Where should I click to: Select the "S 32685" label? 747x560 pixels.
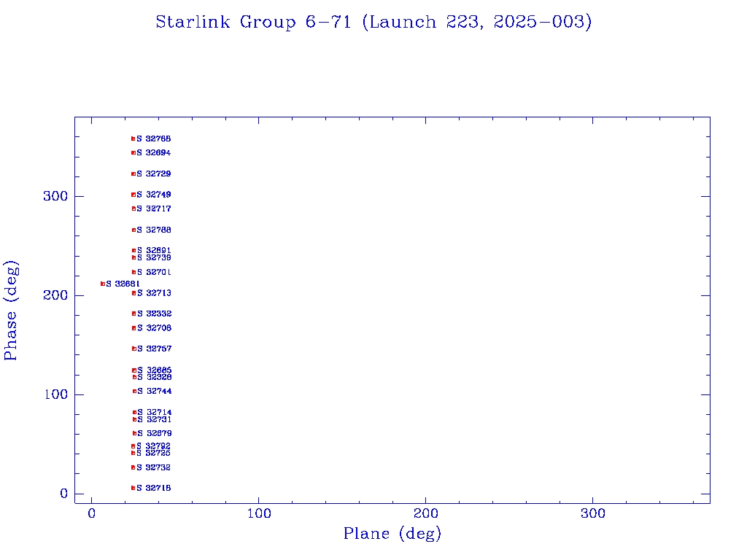tap(155, 370)
